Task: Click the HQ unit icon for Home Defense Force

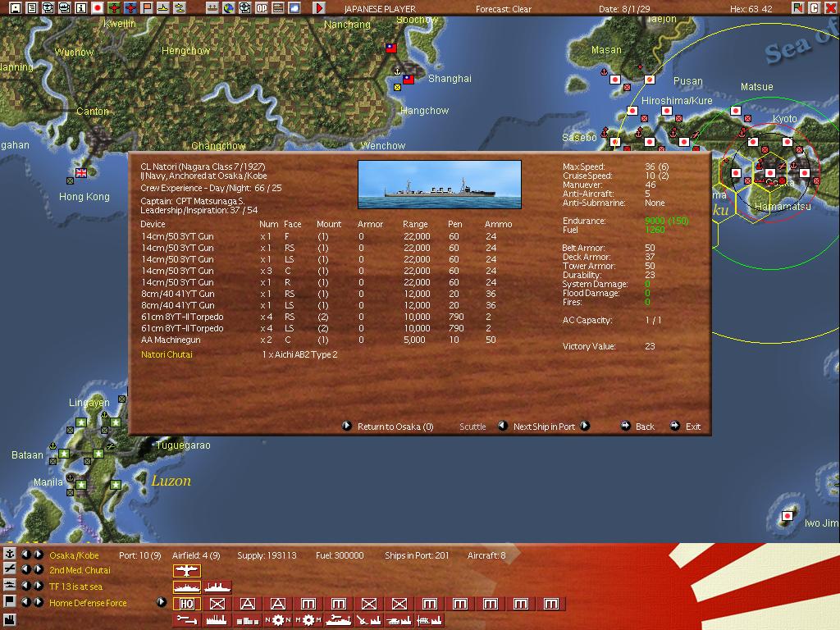Action: 186,604
